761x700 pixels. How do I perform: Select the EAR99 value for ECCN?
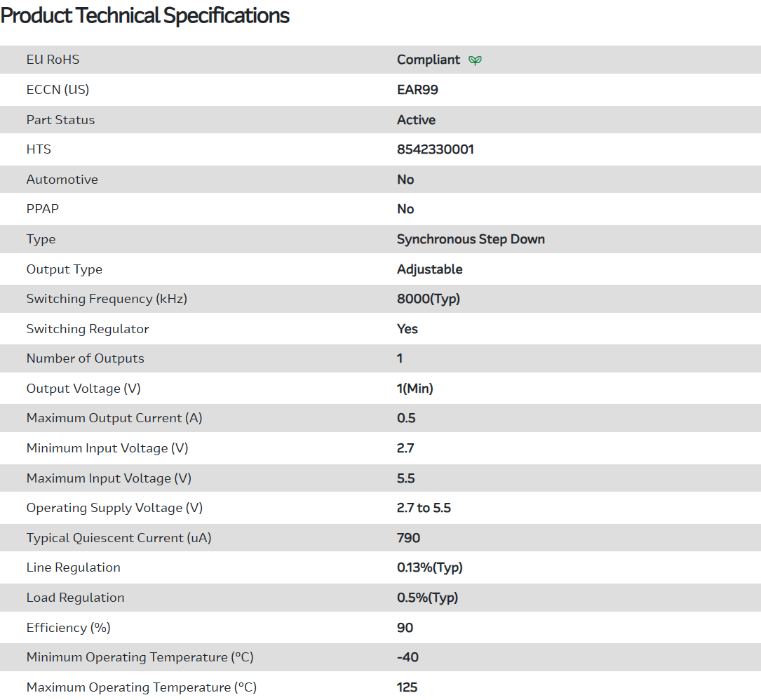(x=417, y=90)
